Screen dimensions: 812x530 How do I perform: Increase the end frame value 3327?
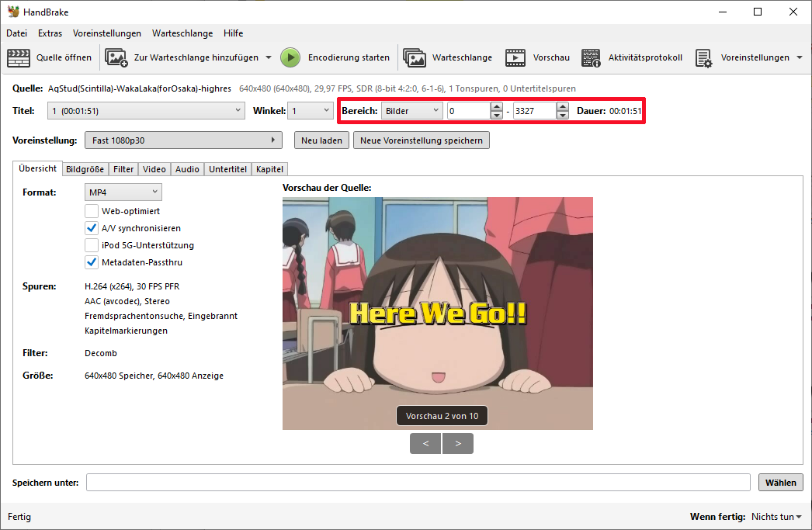coord(562,106)
